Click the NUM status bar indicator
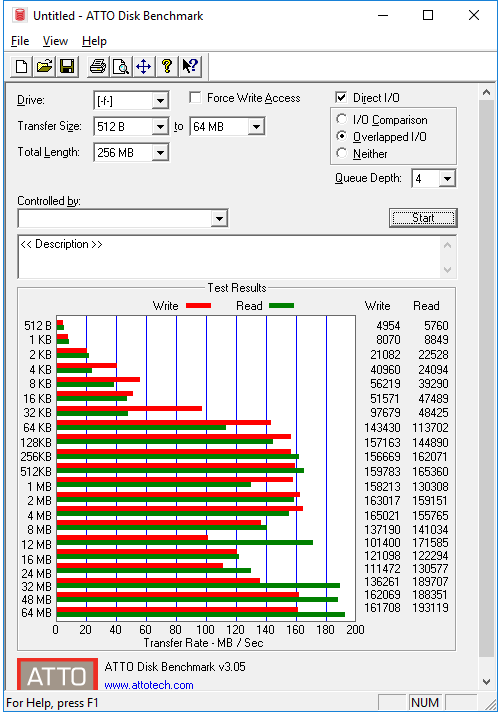This screenshot has width=500, height=712. point(425,703)
